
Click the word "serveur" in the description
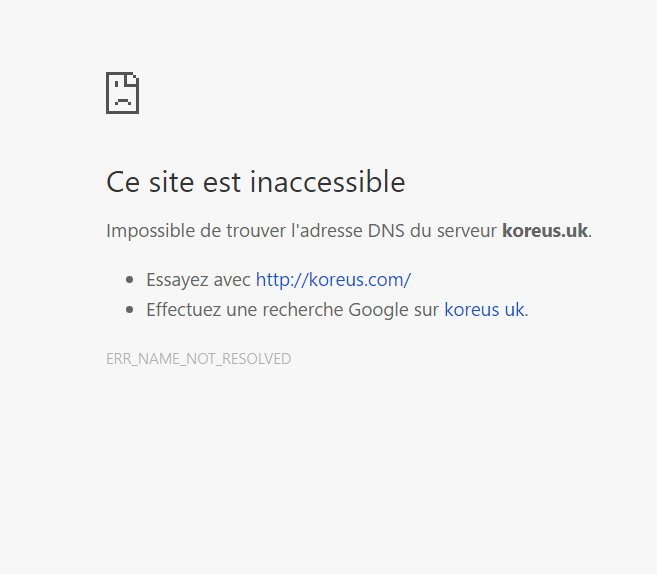click(466, 231)
